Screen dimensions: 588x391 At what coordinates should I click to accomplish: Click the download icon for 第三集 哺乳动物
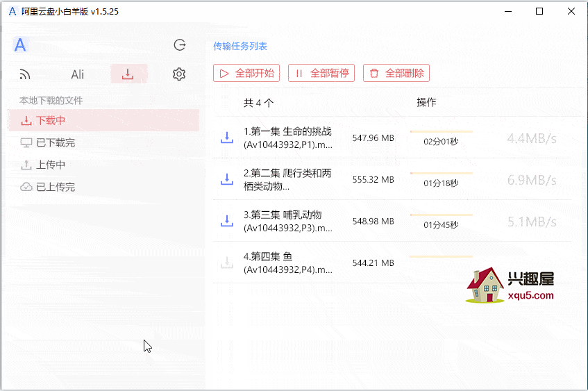coord(227,221)
